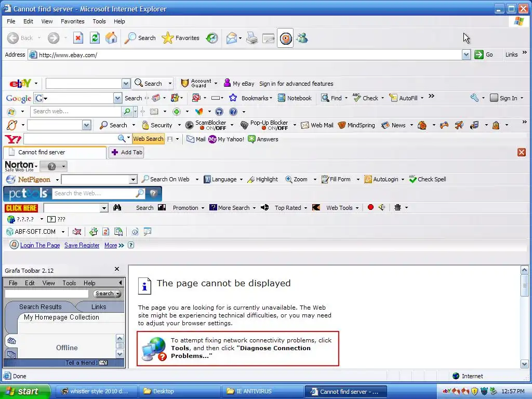Screen dimensions: 532x399
Task: Open NetPigeon Zoom dropdown arrow
Action: click(315, 179)
